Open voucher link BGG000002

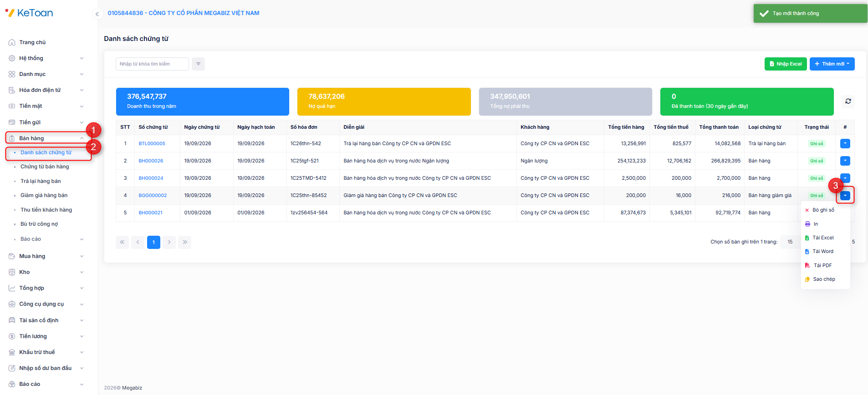click(153, 195)
